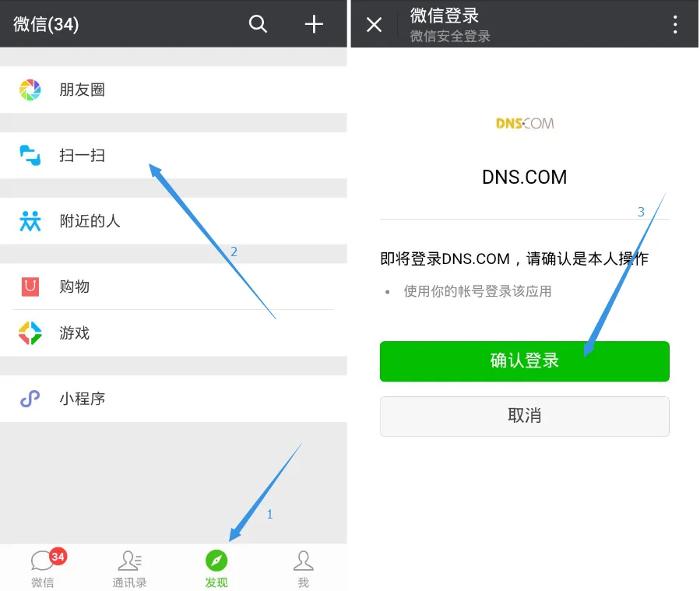This screenshot has width=700, height=591.
Task: Tap the DNS.COM app name heading
Action: coord(525,177)
